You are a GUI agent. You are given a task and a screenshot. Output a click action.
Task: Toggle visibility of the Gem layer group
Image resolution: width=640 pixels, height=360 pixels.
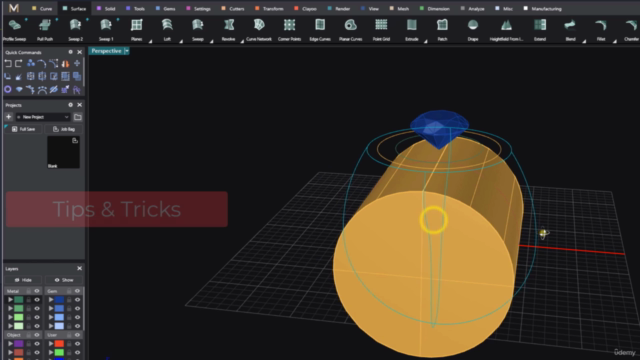[x=77, y=291]
